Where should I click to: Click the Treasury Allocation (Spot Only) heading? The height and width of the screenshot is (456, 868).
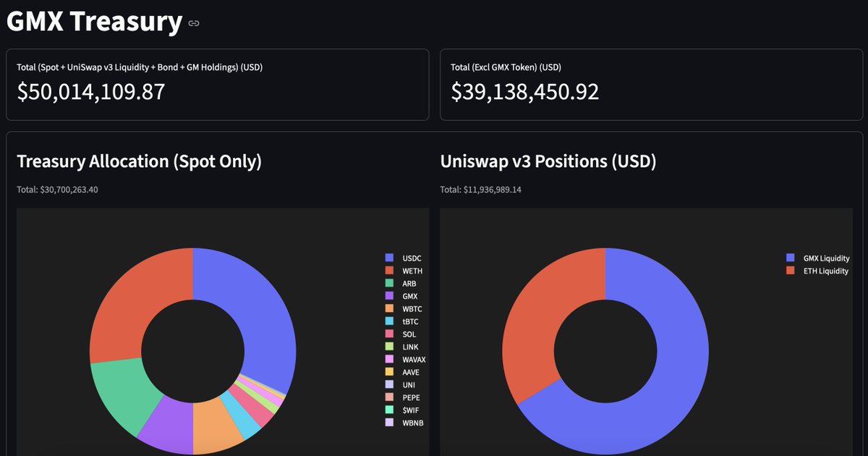coord(140,161)
